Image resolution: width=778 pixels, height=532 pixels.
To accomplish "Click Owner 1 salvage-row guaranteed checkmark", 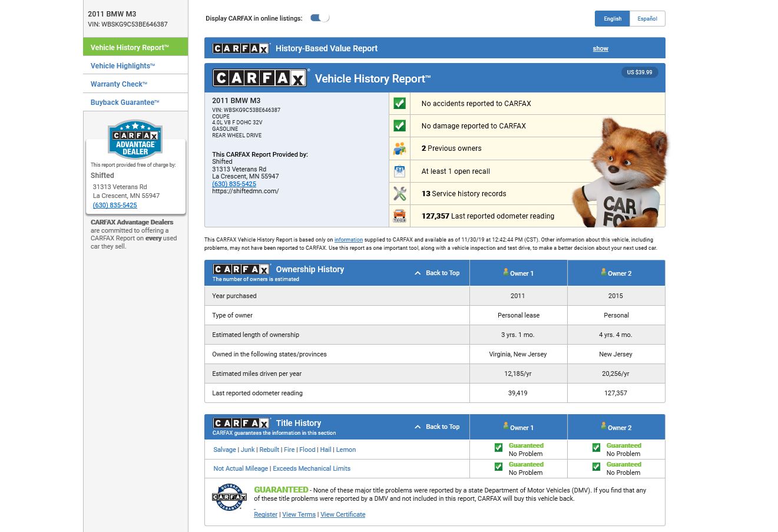I will [x=498, y=448].
